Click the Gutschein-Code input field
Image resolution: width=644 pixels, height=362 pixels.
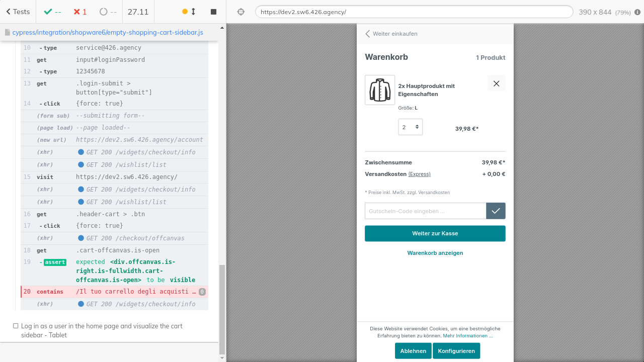pyautogui.click(x=425, y=211)
